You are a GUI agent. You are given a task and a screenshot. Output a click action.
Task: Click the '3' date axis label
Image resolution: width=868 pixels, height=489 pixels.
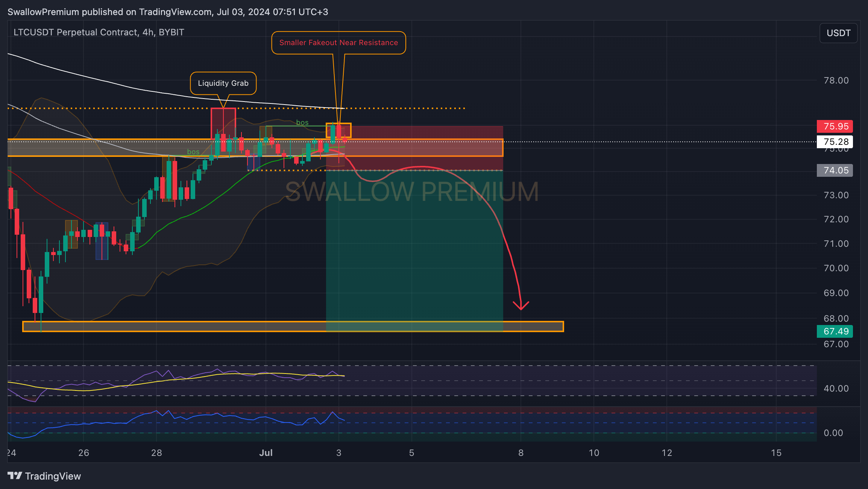339,453
